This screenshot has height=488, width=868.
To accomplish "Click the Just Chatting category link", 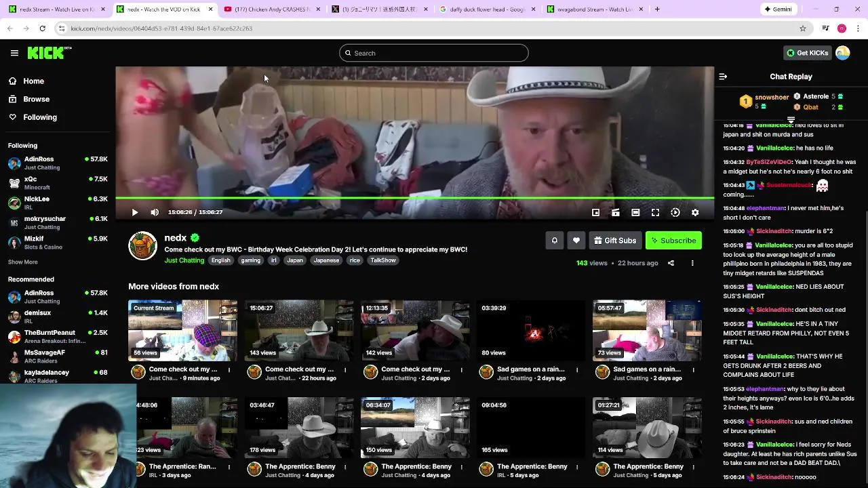I will tap(184, 260).
